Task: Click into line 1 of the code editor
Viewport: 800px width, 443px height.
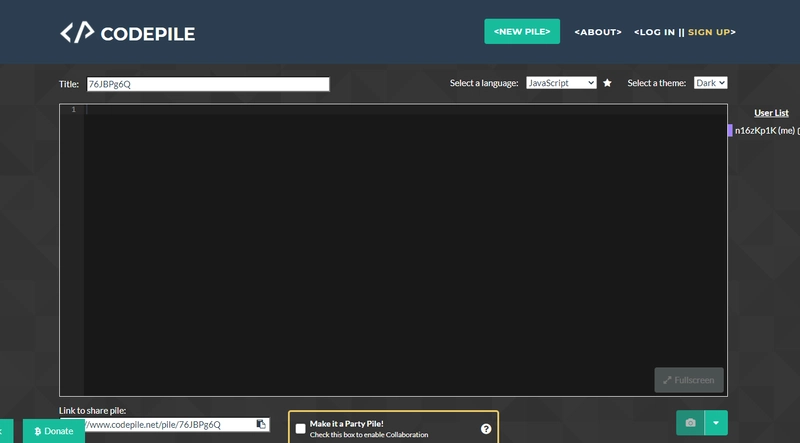Action: tap(400, 109)
